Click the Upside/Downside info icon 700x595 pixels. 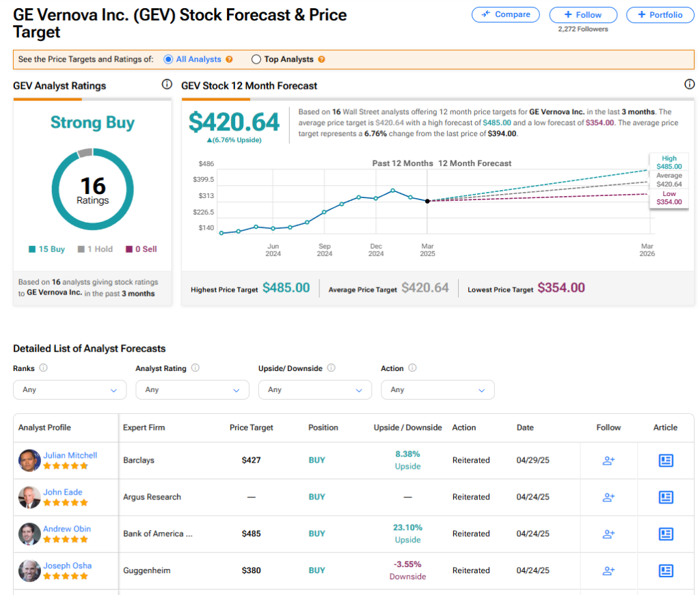pyautogui.click(x=332, y=368)
